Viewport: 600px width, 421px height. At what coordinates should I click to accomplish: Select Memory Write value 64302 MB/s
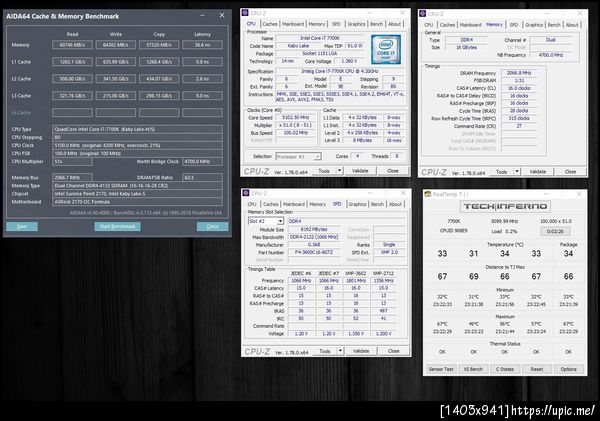116,45
